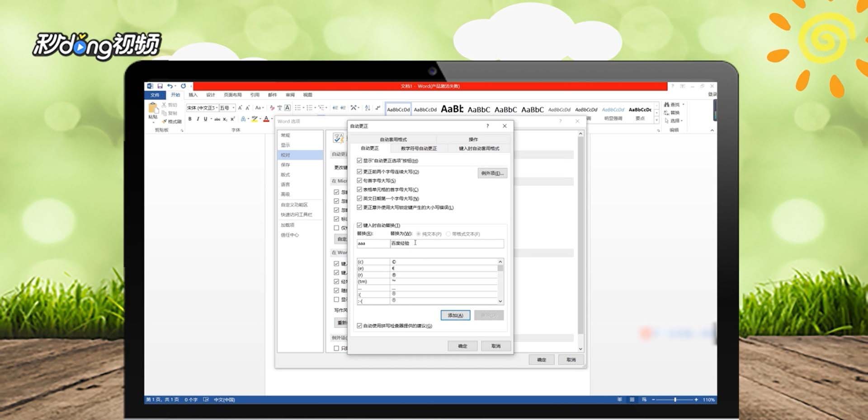Switch to the 操作 tab in the AutoCorrect dialog
The width and height of the screenshot is (868, 420).
pos(473,139)
